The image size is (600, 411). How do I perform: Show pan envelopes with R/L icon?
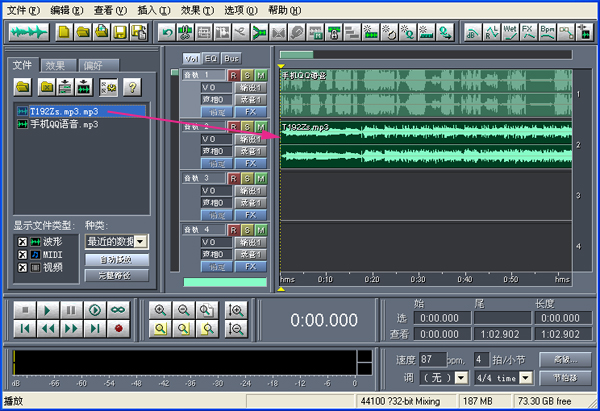492,33
